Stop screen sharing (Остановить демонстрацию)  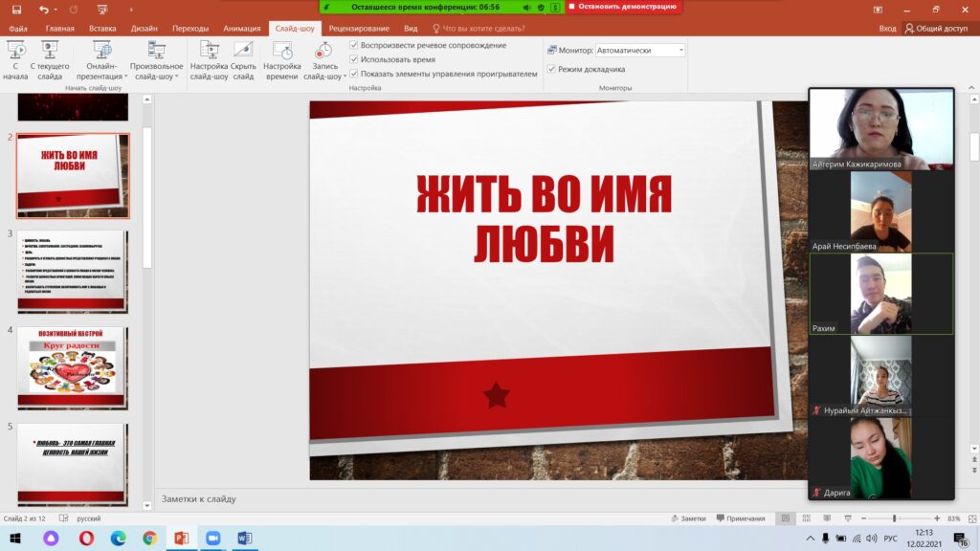coord(623,7)
